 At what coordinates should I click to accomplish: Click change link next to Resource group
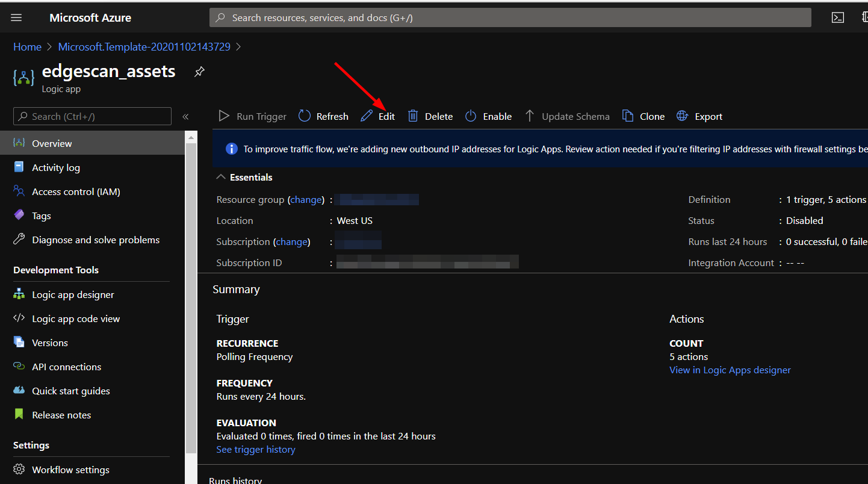click(306, 199)
